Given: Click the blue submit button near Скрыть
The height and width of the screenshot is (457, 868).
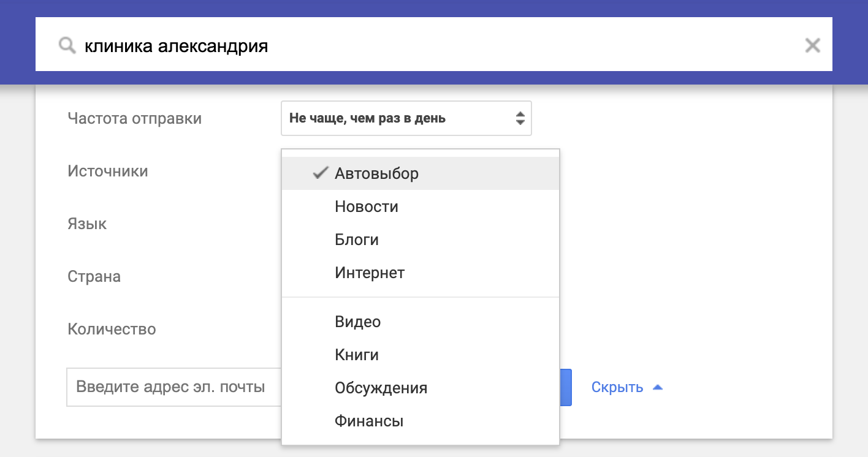Looking at the screenshot, I should (x=567, y=387).
